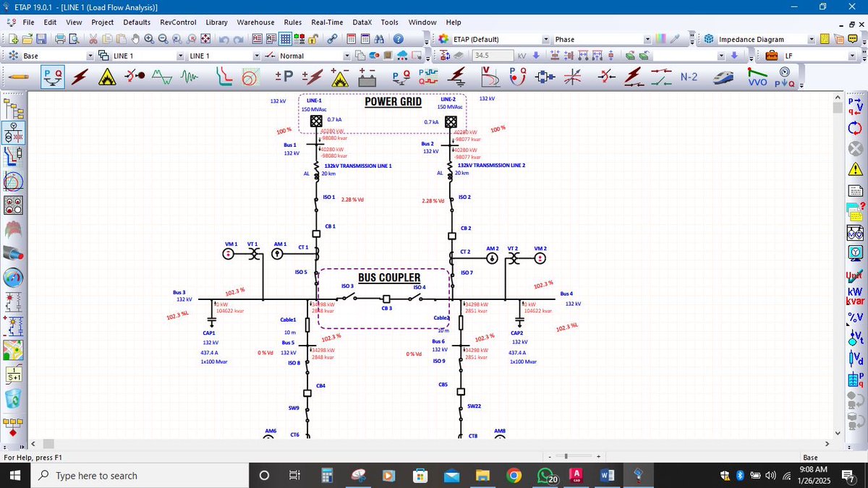Expand the Normal status dropdown

[x=347, y=56]
